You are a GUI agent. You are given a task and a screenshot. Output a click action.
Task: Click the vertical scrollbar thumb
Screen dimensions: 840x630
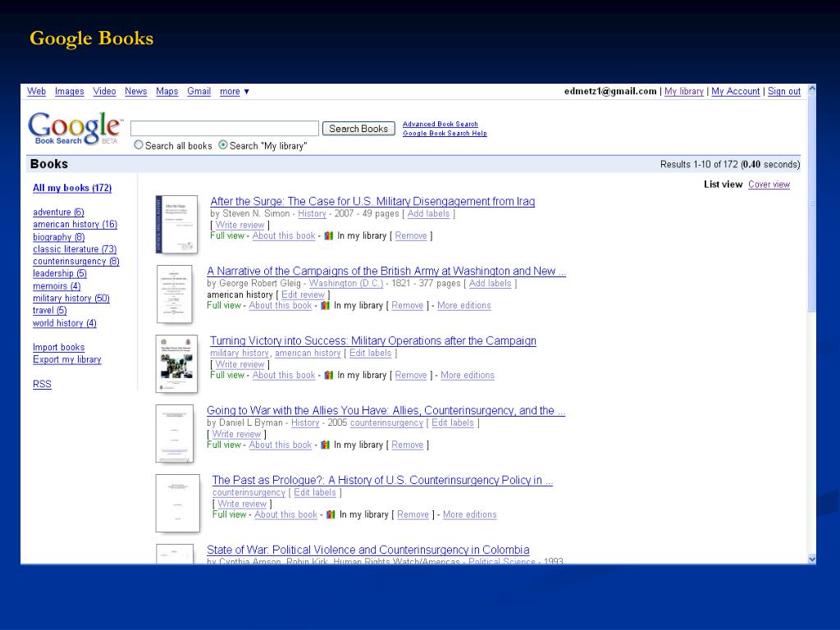point(812,203)
